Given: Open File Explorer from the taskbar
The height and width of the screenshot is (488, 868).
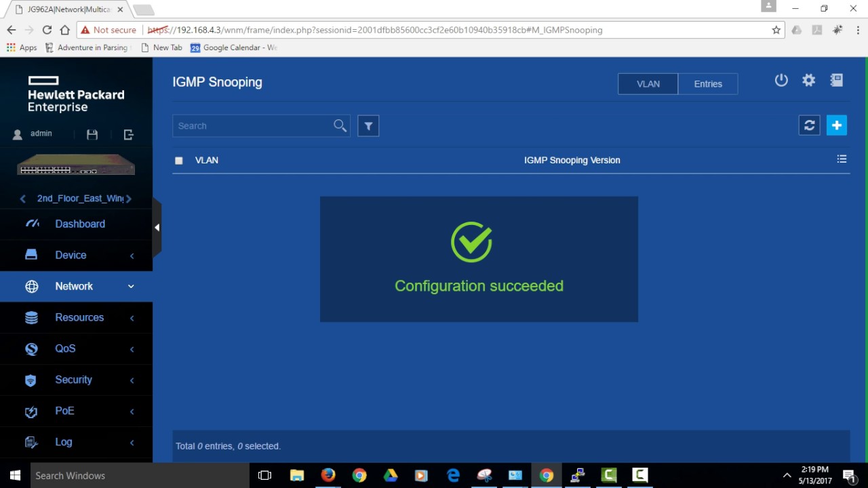Looking at the screenshot, I should click(297, 475).
